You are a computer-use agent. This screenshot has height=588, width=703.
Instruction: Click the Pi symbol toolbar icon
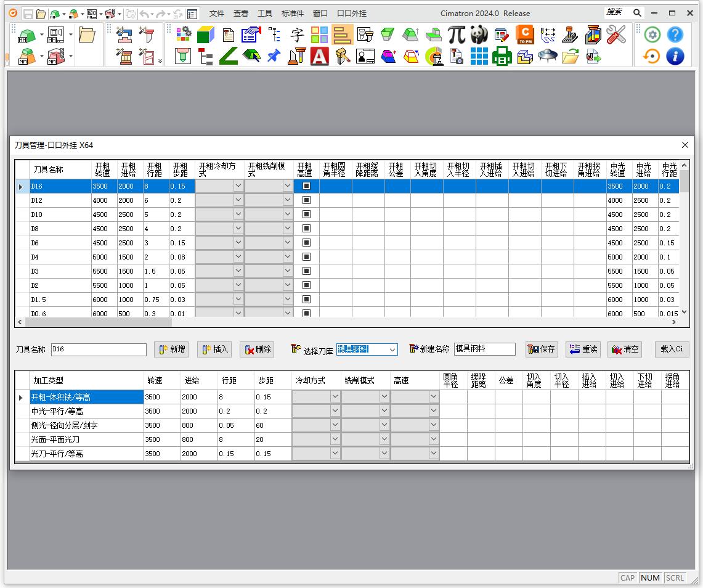(x=457, y=35)
